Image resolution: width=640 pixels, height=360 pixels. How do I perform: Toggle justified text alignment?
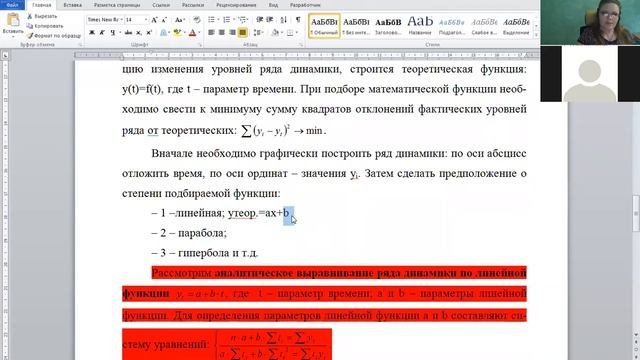[x=242, y=33]
